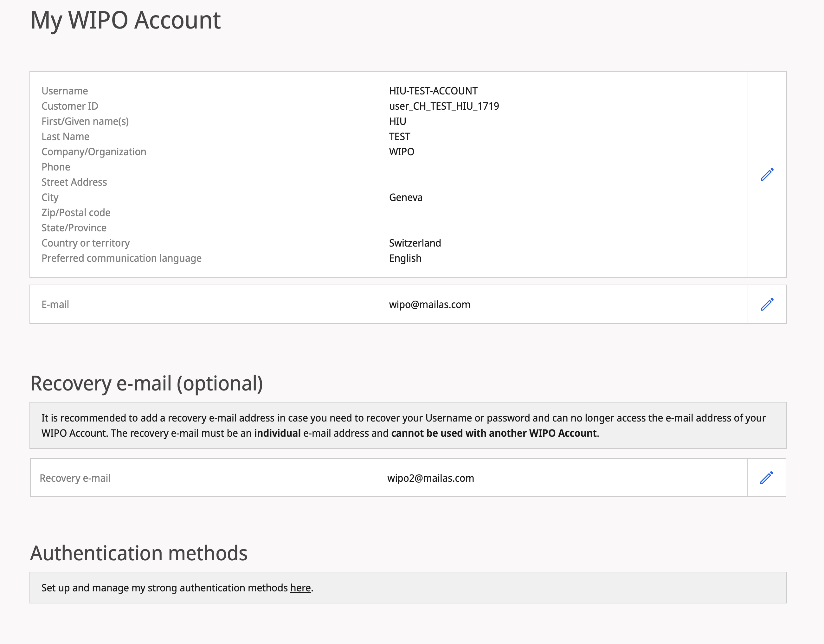Click the pencil icon beside the Recovery e-mail
The width and height of the screenshot is (824, 644).
pos(766,478)
